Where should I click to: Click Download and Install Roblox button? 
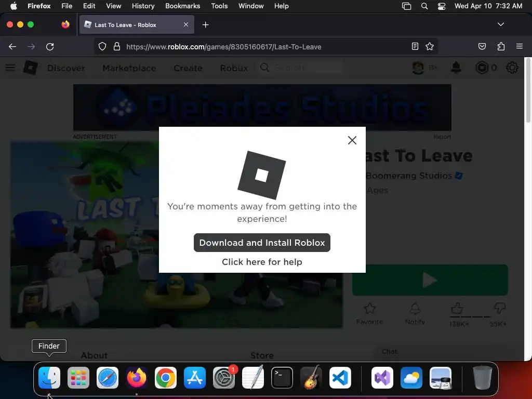click(x=262, y=243)
